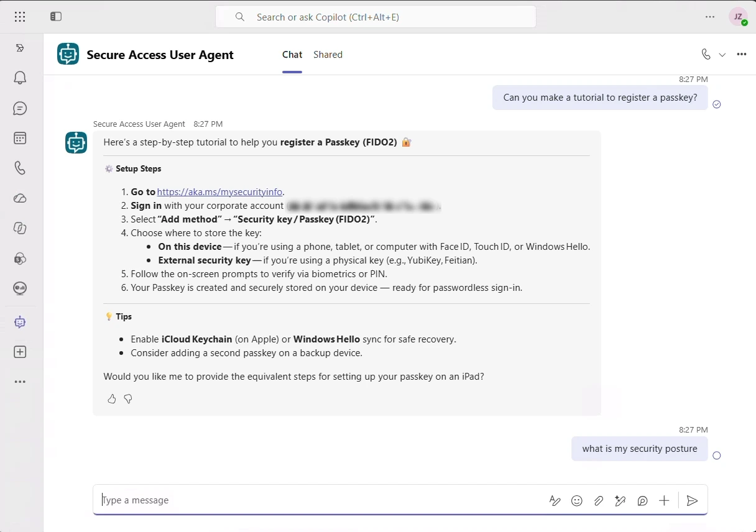Click 'Consider adding a second passkey' text

(x=246, y=353)
